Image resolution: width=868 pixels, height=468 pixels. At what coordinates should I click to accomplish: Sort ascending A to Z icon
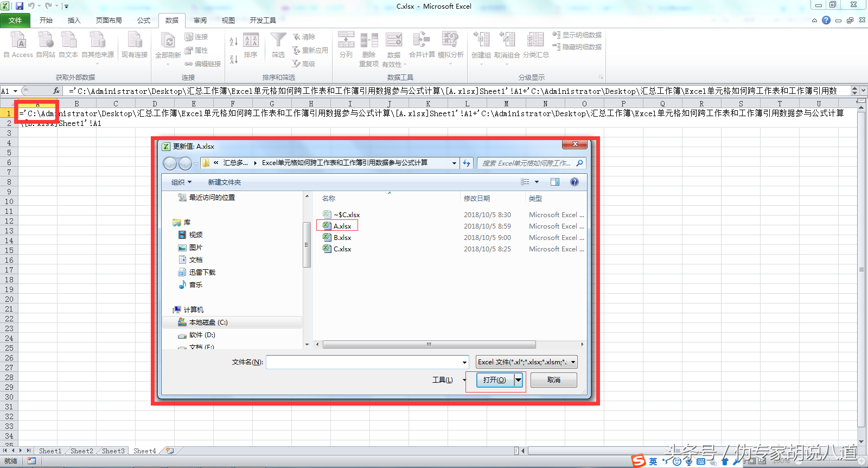pyautogui.click(x=233, y=42)
